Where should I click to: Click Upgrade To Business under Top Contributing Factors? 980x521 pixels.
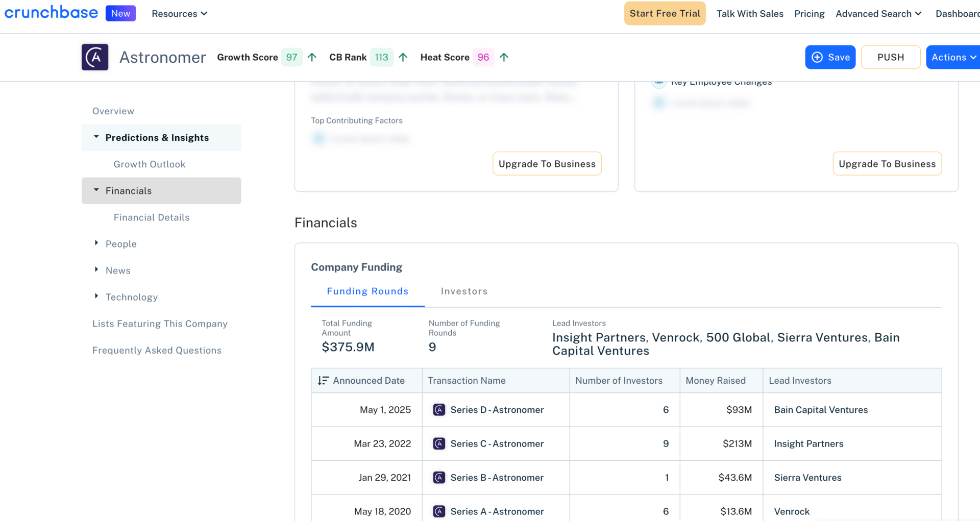[547, 164]
